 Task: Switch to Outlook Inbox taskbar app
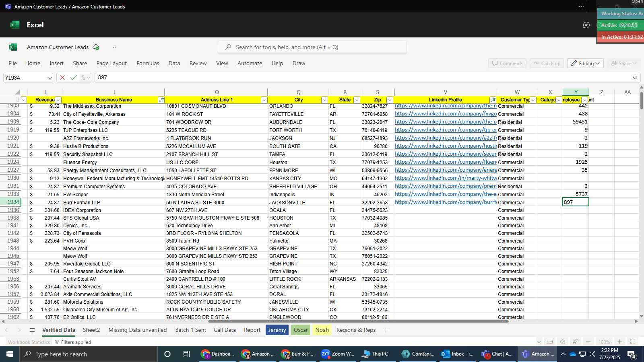tap(458, 354)
